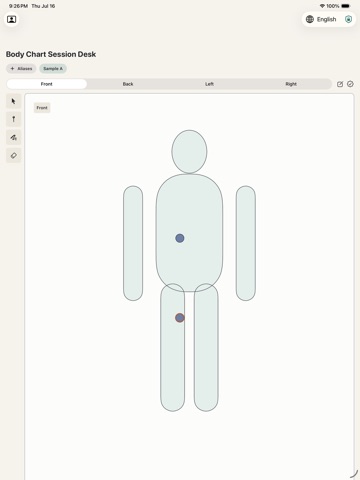Viewport: 360px width, 480px height.
Task: Click the Body Chart Session Desk heading
Action: point(51,54)
